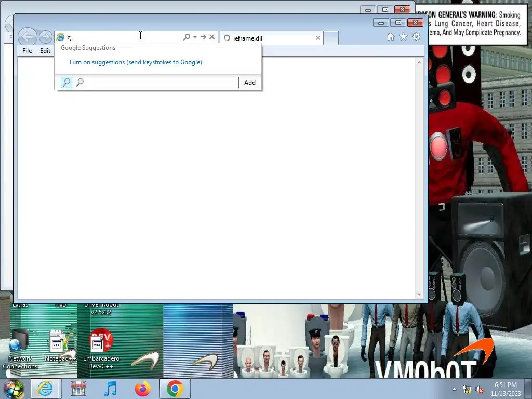Click the network tray icon
Viewport: 532px width, 399px height.
[467, 390]
